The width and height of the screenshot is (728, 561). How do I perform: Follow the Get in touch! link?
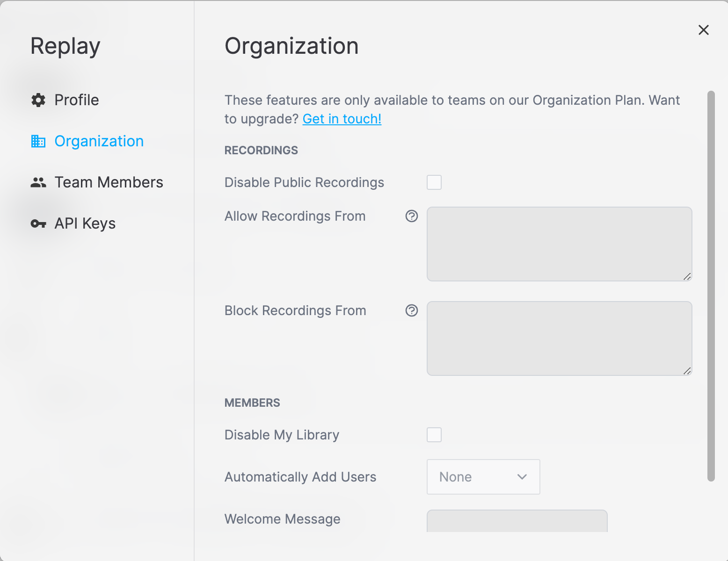(x=342, y=119)
